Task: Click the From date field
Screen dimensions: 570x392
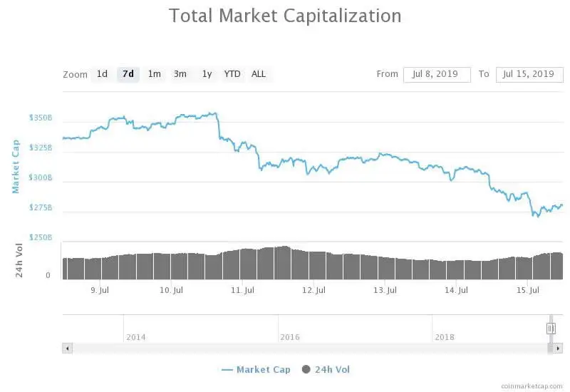Action: tap(437, 74)
